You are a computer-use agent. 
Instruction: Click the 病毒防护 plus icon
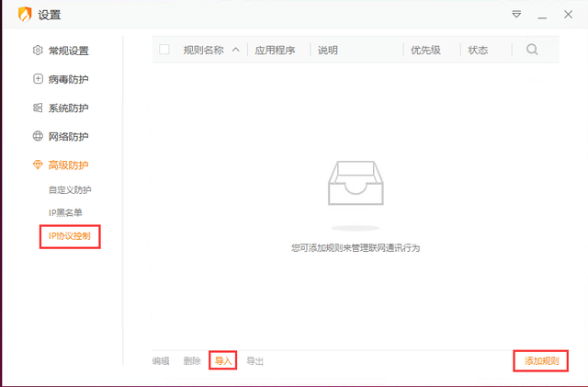[38, 79]
